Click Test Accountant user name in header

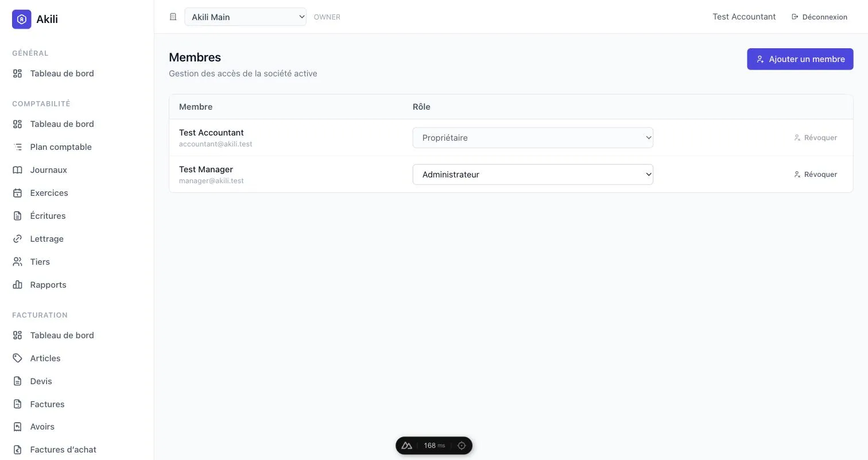click(x=744, y=17)
